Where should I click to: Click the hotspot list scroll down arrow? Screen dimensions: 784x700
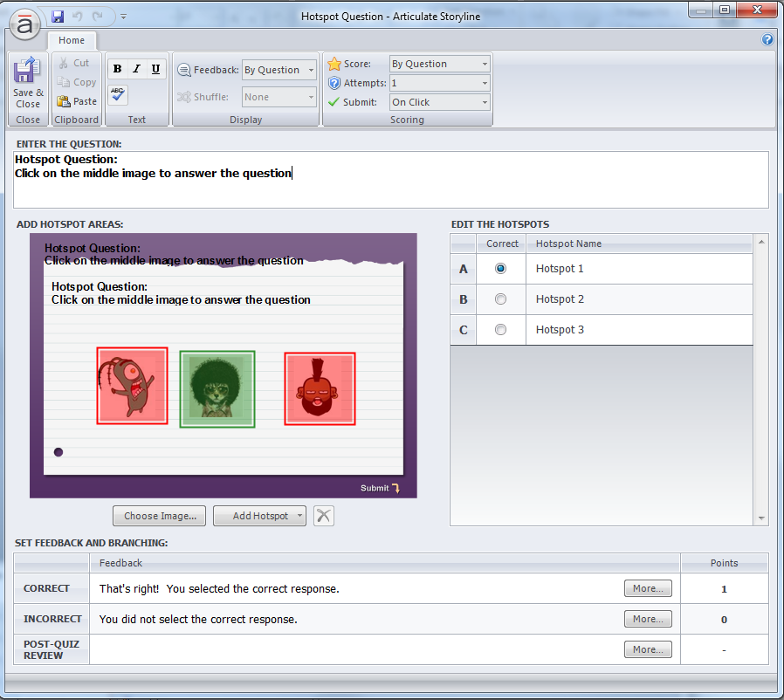click(x=761, y=518)
